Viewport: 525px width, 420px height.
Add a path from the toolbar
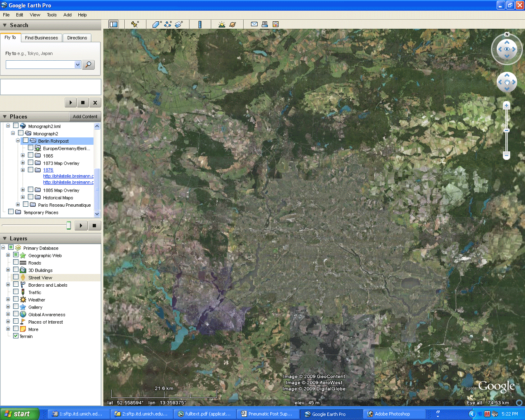[x=168, y=24]
